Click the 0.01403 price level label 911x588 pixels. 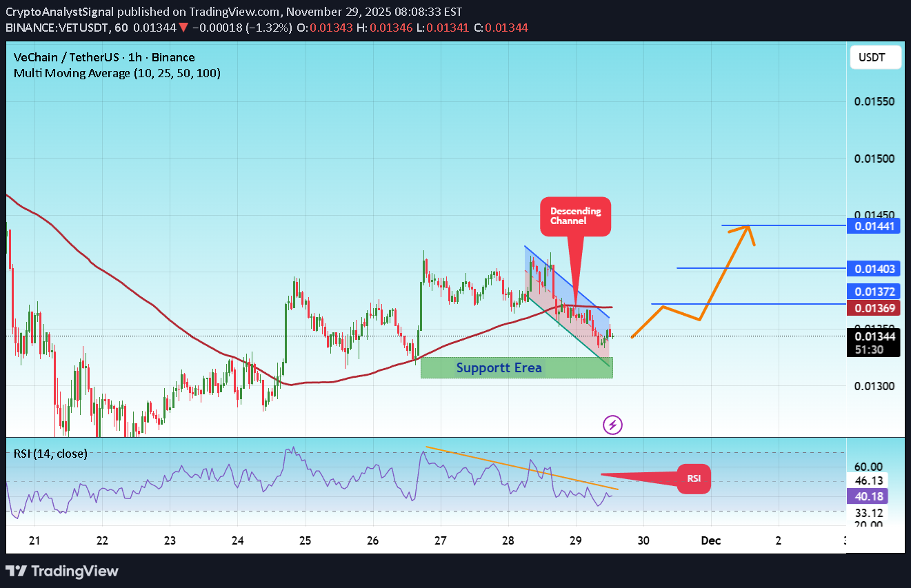click(x=874, y=269)
